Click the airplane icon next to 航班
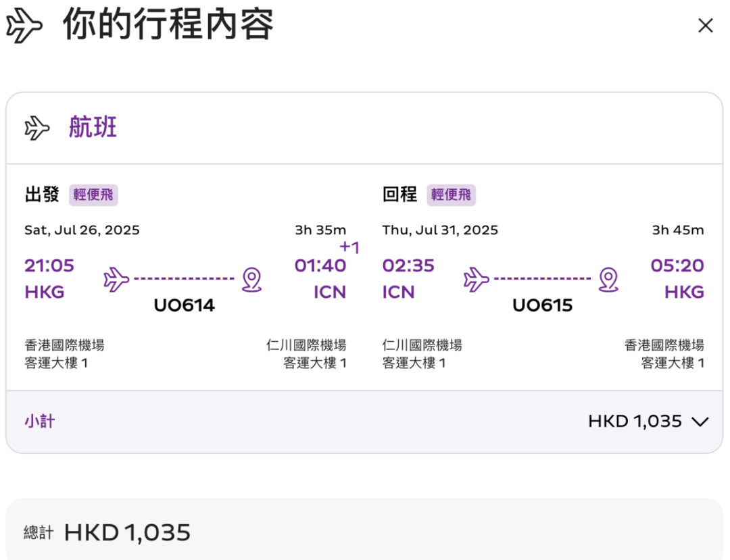730x560 pixels. [x=36, y=128]
